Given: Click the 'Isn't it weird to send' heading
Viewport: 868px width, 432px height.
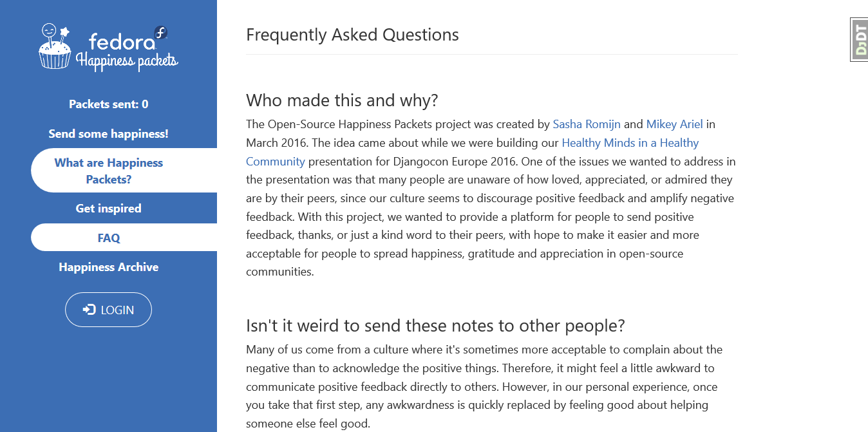Looking at the screenshot, I should click(435, 326).
